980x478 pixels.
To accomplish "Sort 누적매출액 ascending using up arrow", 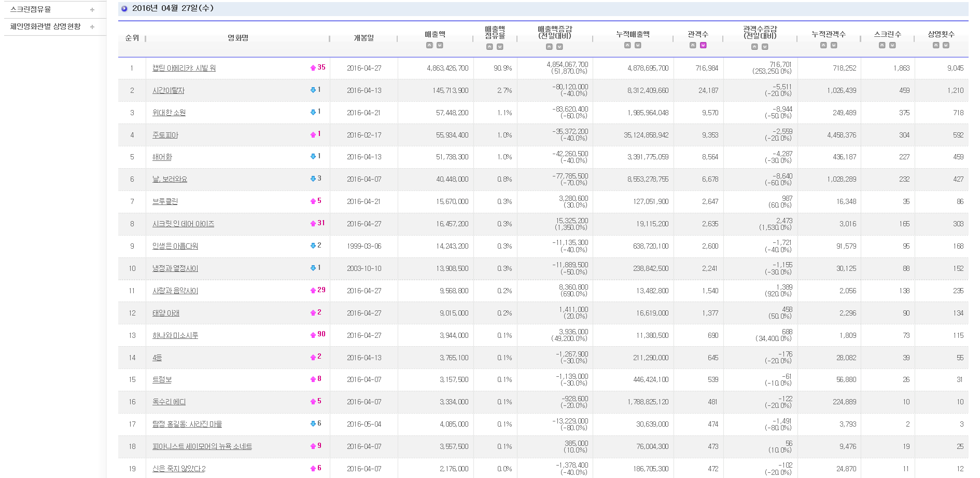I will 627,45.
